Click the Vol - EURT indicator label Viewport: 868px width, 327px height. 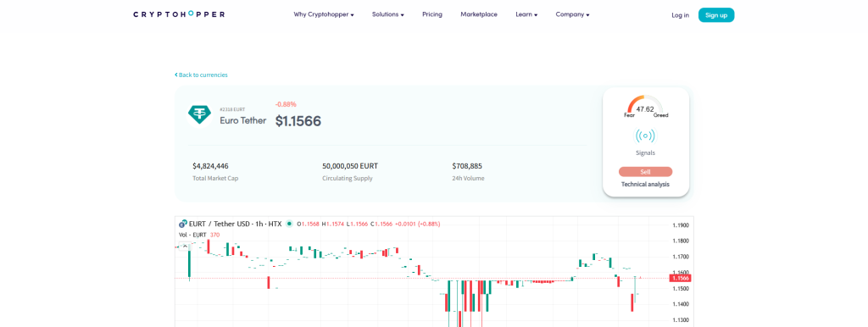[192, 235]
